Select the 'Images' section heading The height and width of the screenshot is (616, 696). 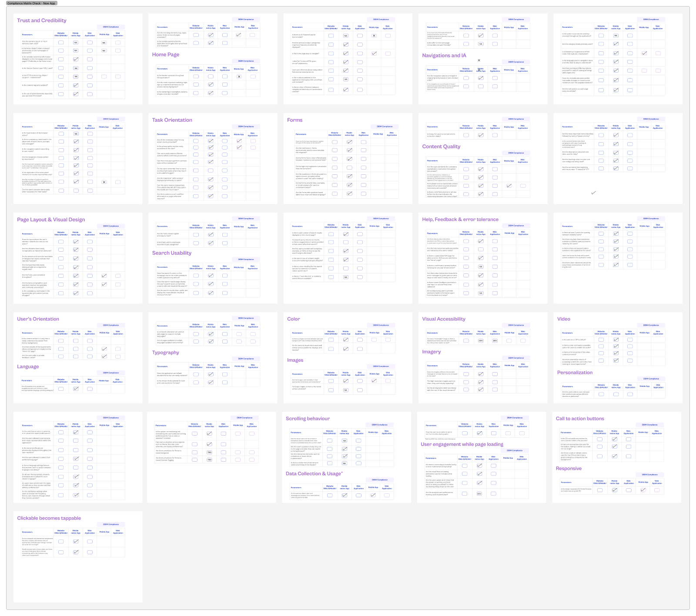(x=295, y=360)
